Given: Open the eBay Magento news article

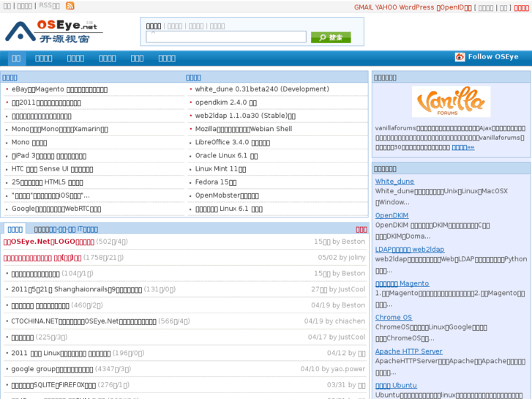Looking at the screenshot, I should (59, 89).
